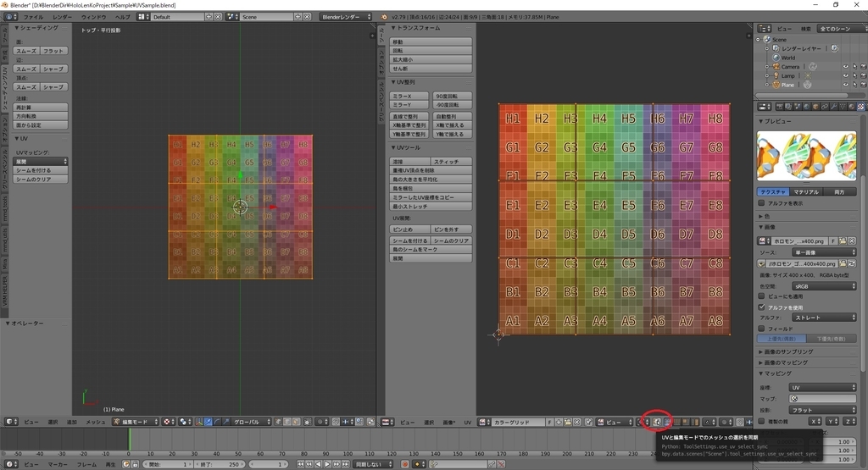Screen dimensions: 868x470
Task: Click the record auto keyframe icon
Action: coord(404,464)
